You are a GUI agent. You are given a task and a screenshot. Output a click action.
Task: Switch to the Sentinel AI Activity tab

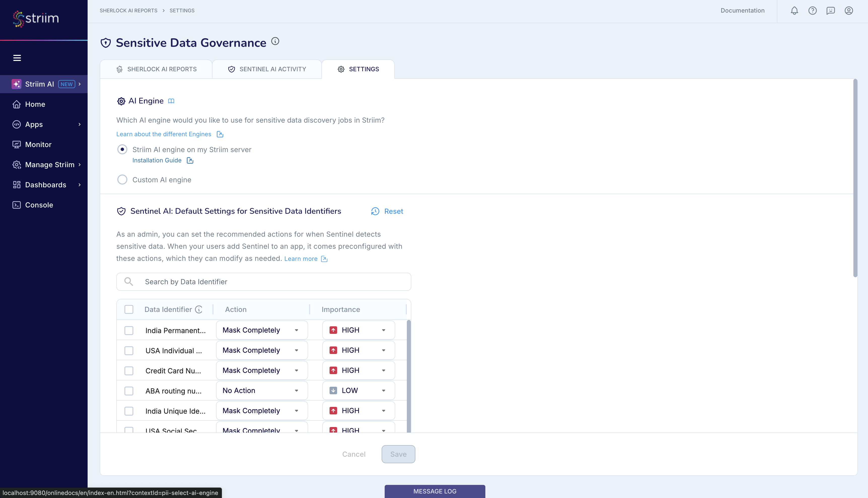click(x=267, y=69)
